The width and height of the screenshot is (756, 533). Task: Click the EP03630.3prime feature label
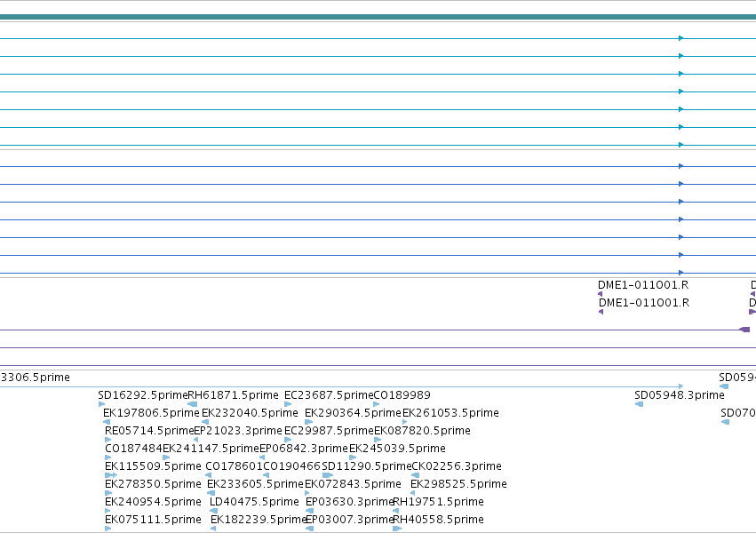[x=349, y=502]
